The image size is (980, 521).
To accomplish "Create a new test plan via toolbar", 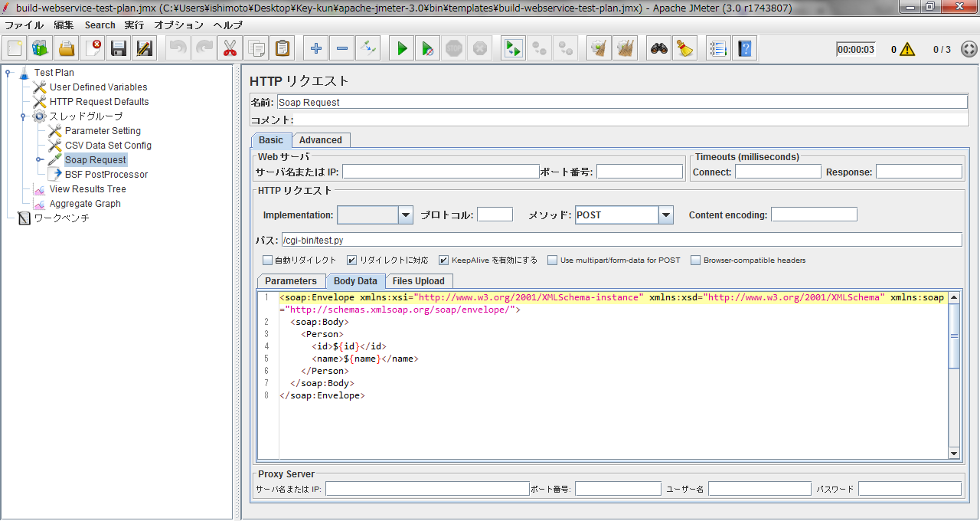I will point(15,48).
